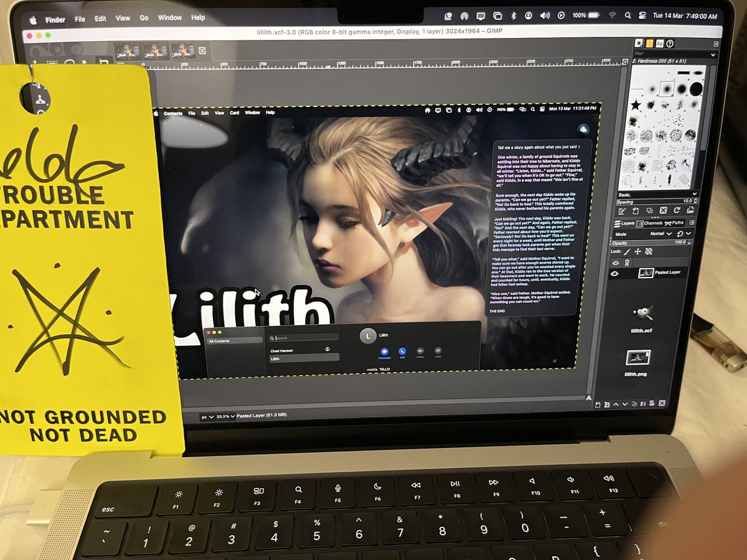Click the Edit brush button below brush grid
Viewport: 747px width, 560px height.
(x=622, y=211)
